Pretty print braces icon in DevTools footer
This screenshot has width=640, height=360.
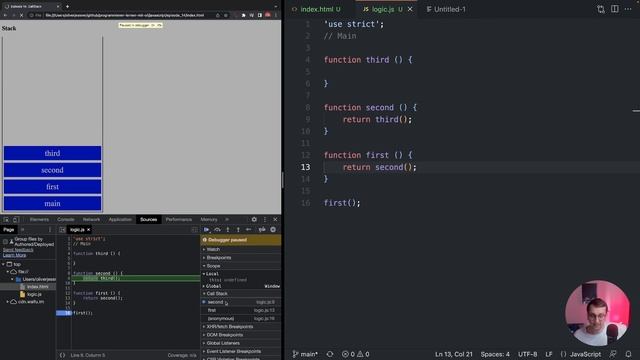click(x=62, y=355)
